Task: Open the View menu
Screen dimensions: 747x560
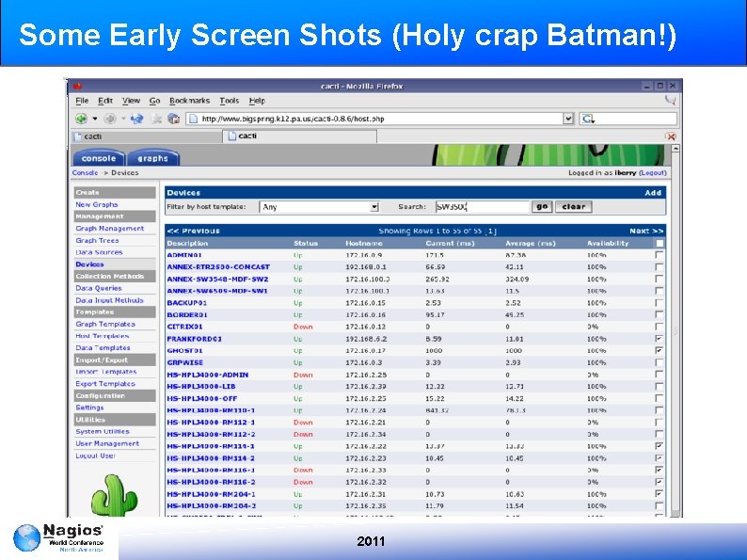Action: (x=131, y=101)
